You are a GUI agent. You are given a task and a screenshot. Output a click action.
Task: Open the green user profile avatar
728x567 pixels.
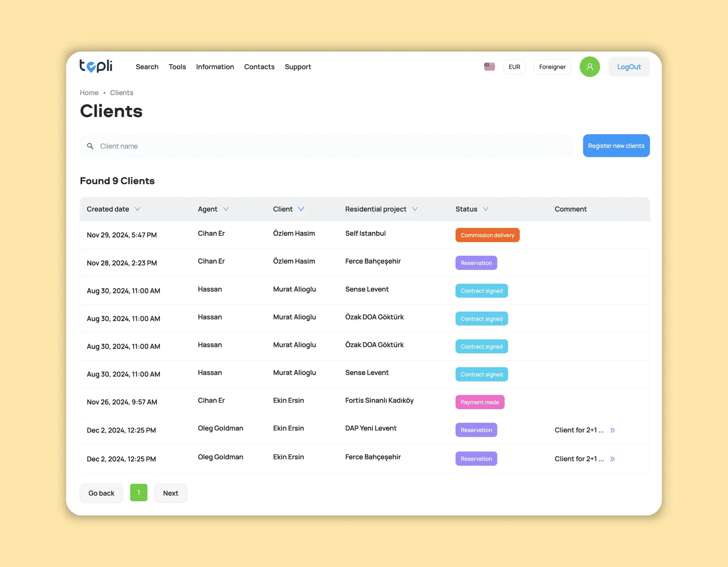589,66
